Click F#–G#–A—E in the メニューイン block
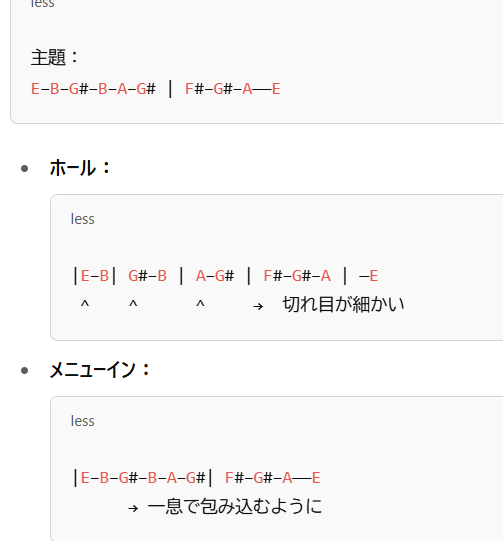The height and width of the screenshot is (541, 503). point(273,478)
